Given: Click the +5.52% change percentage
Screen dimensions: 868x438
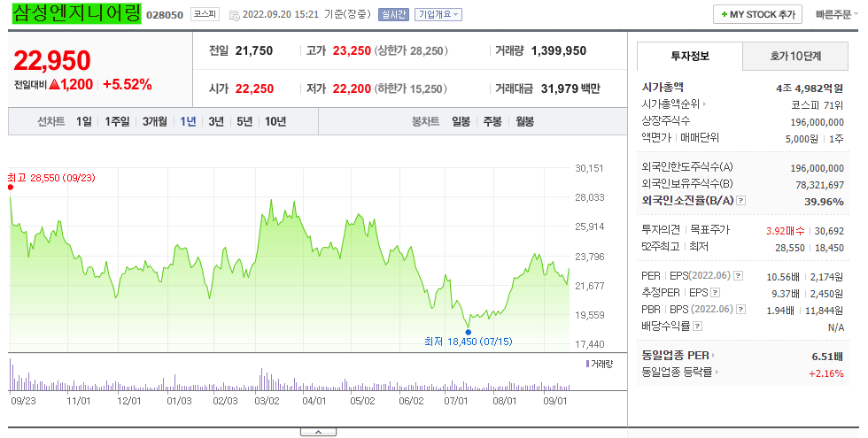Looking at the screenshot, I should 128,85.
